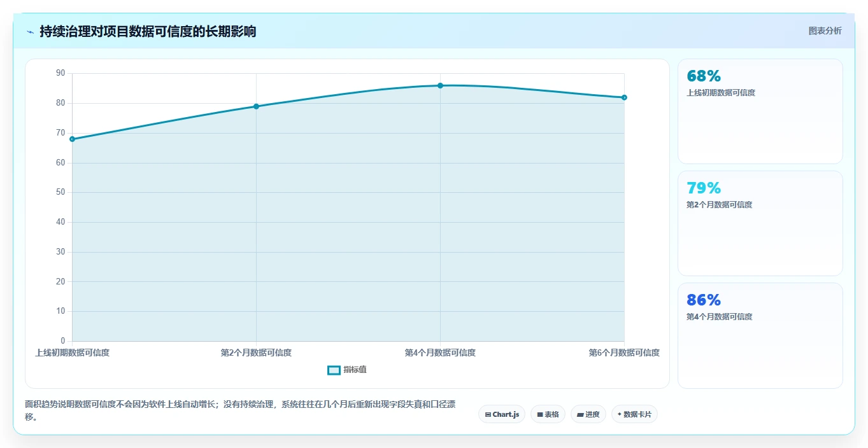Click the lightning icon beside the title

[x=30, y=32]
